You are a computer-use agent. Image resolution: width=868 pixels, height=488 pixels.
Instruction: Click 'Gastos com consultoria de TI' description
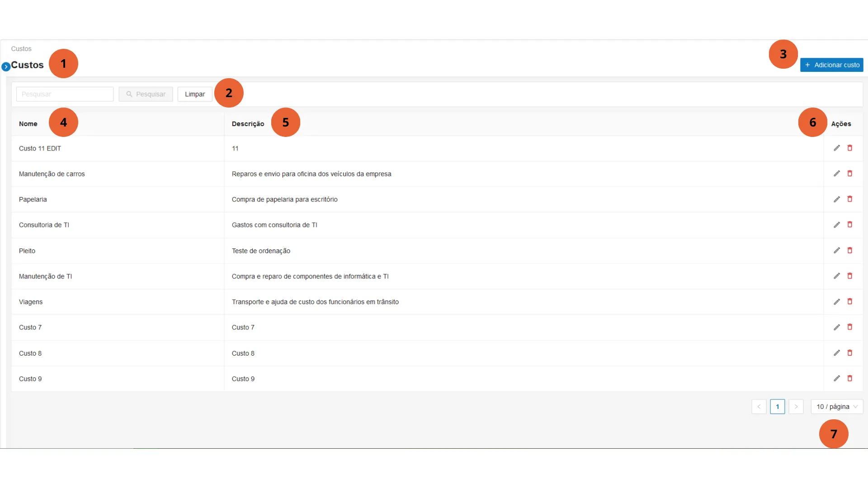coord(274,225)
